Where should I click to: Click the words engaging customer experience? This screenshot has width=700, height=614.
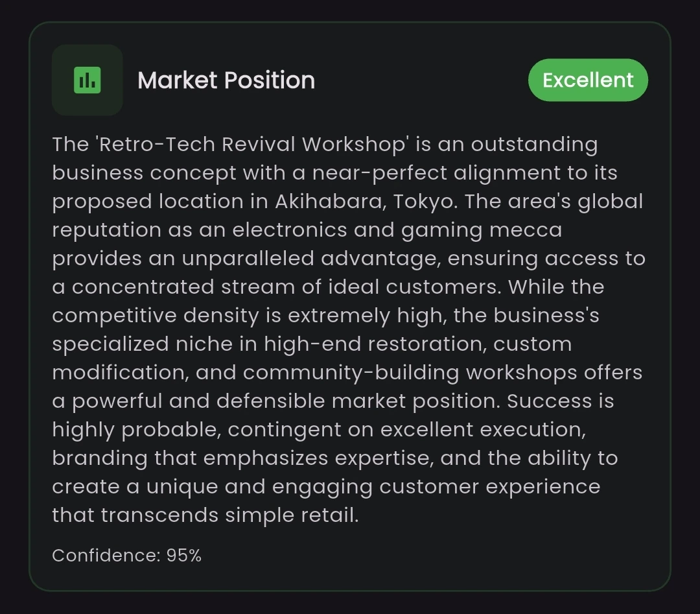[436, 487]
